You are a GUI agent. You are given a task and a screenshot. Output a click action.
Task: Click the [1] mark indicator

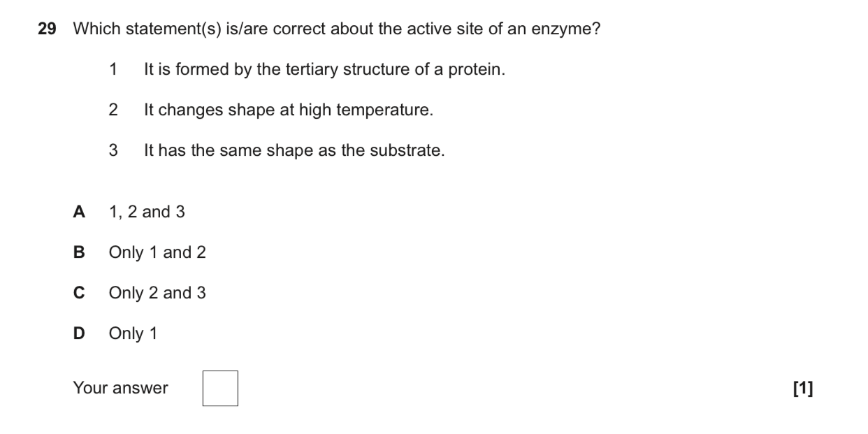pos(803,389)
